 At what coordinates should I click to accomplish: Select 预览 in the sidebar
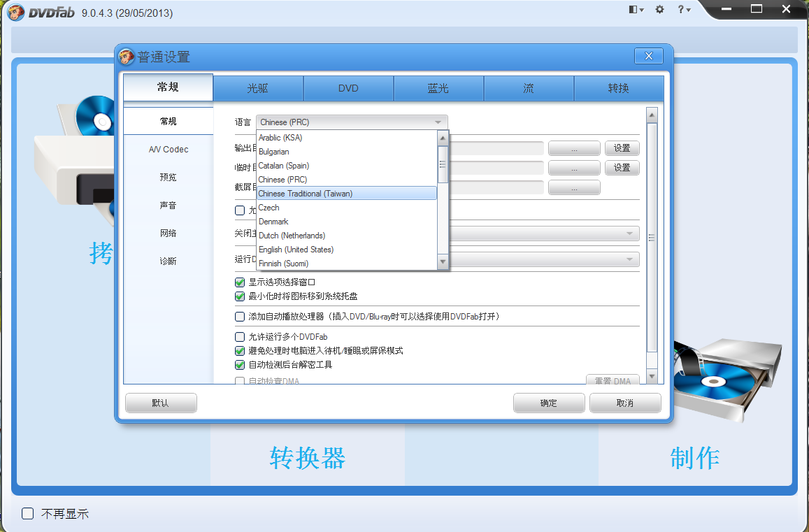coord(169,177)
